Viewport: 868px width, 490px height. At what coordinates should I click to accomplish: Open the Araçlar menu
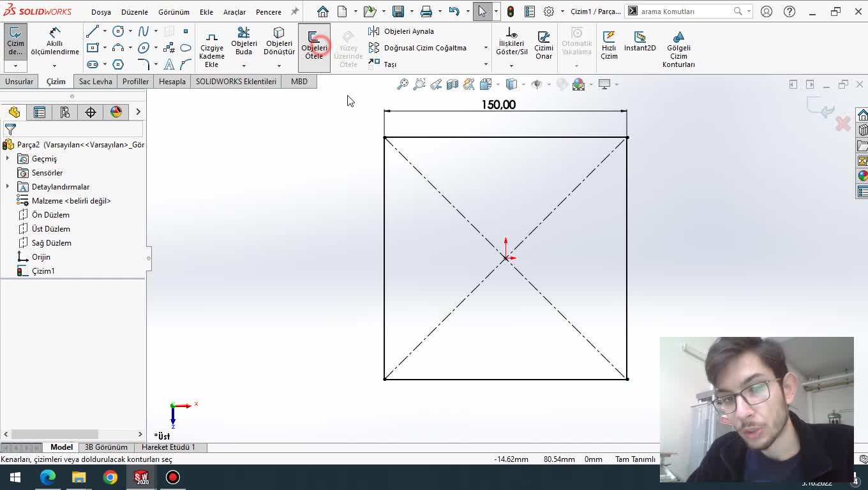pyautogui.click(x=234, y=12)
